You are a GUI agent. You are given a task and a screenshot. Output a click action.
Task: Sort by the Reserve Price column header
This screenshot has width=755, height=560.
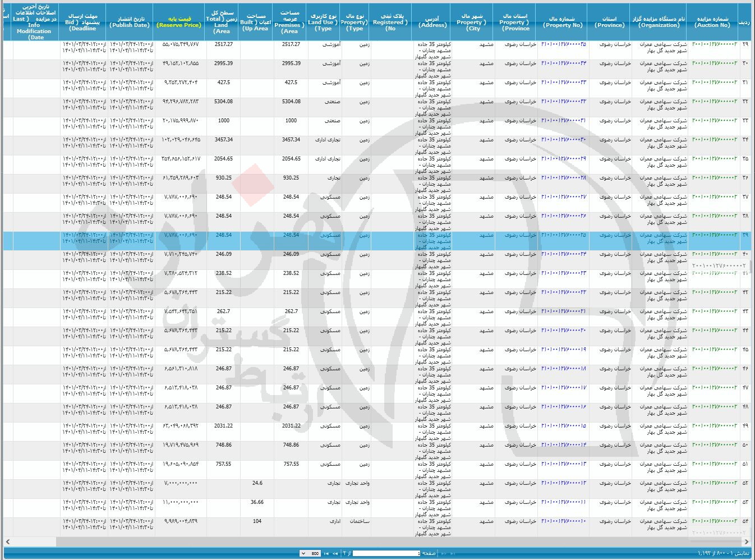179,22
